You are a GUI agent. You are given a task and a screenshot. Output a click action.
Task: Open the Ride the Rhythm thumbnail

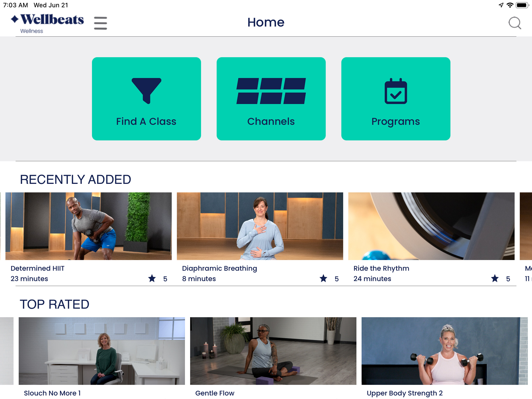pos(432,226)
